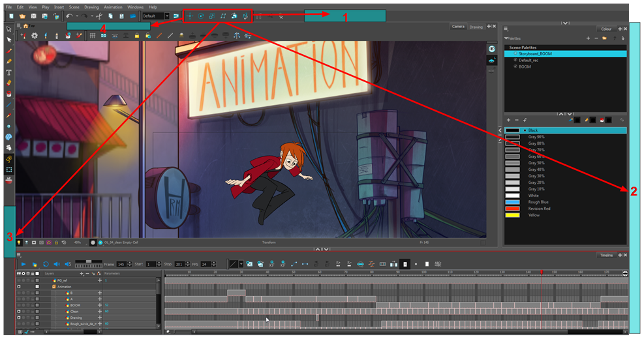
Task: Select the Rough Blue colour swatch
Action: point(512,202)
